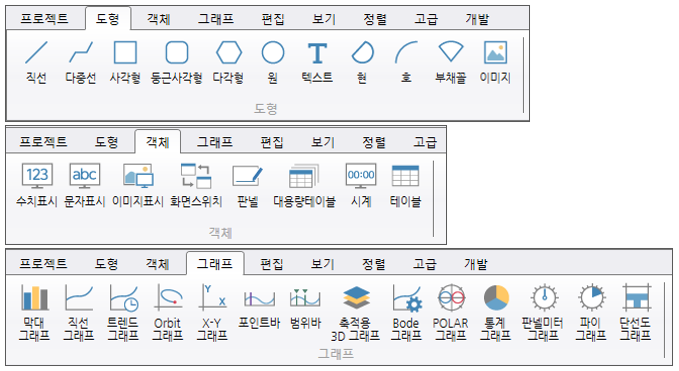Insert a Bode 그래프
The width and height of the screenshot is (679, 371).
tap(406, 312)
